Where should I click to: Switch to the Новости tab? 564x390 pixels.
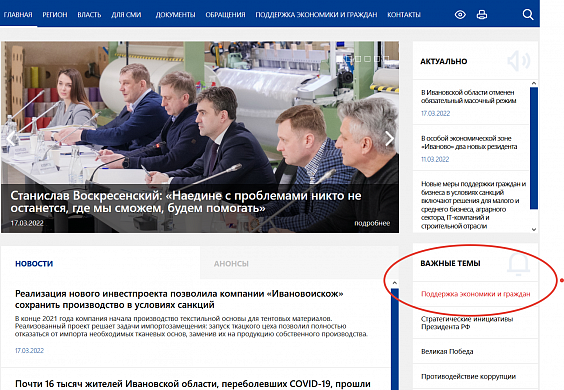tap(34, 264)
